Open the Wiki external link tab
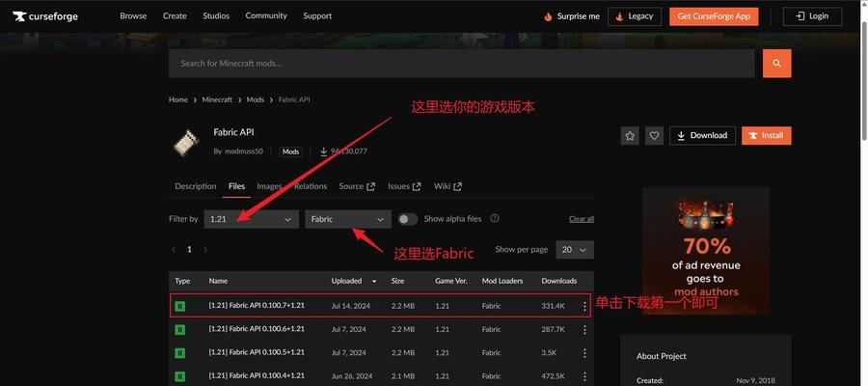Screen dimensions: 868x386 448,186
